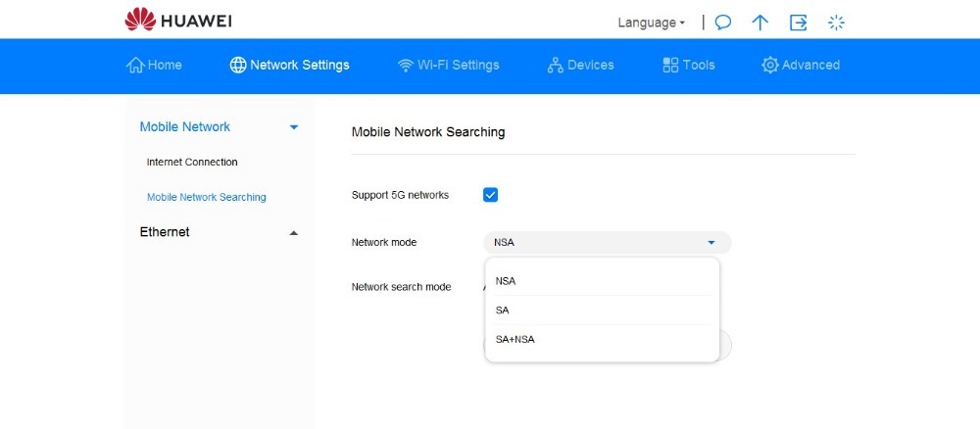Select Mobile Network Searching sidebar link

[x=206, y=197]
